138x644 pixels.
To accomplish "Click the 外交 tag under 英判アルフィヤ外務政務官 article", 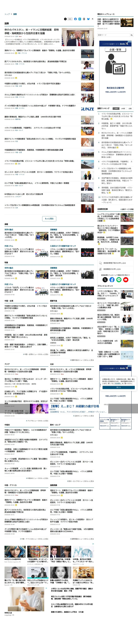I will tap(17, 141).
